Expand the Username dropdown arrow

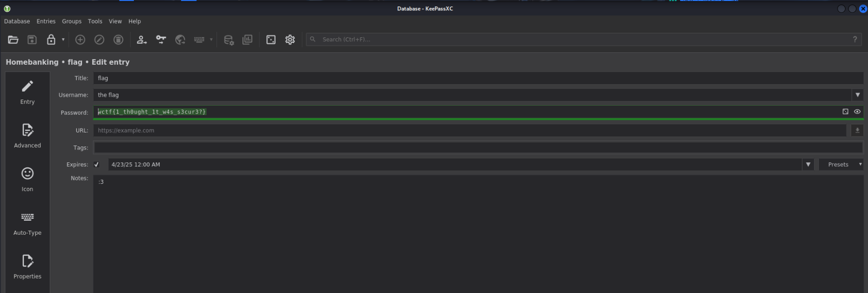(x=858, y=95)
